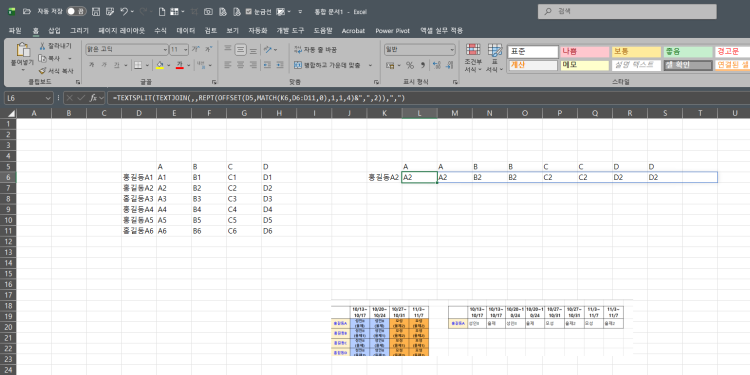
Task: Open the fill color dropdown arrow
Action: point(169,65)
